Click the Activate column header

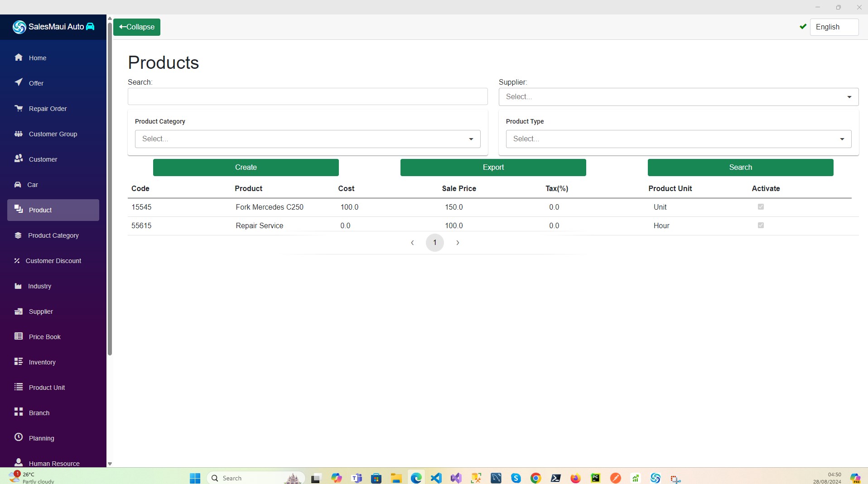coord(766,189)
